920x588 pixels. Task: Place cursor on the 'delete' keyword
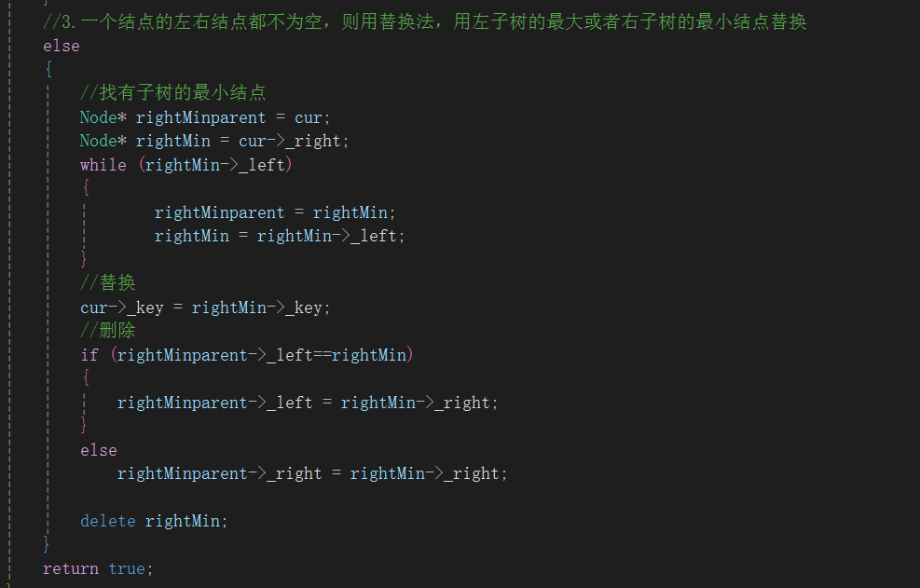[x=108, y=521]
